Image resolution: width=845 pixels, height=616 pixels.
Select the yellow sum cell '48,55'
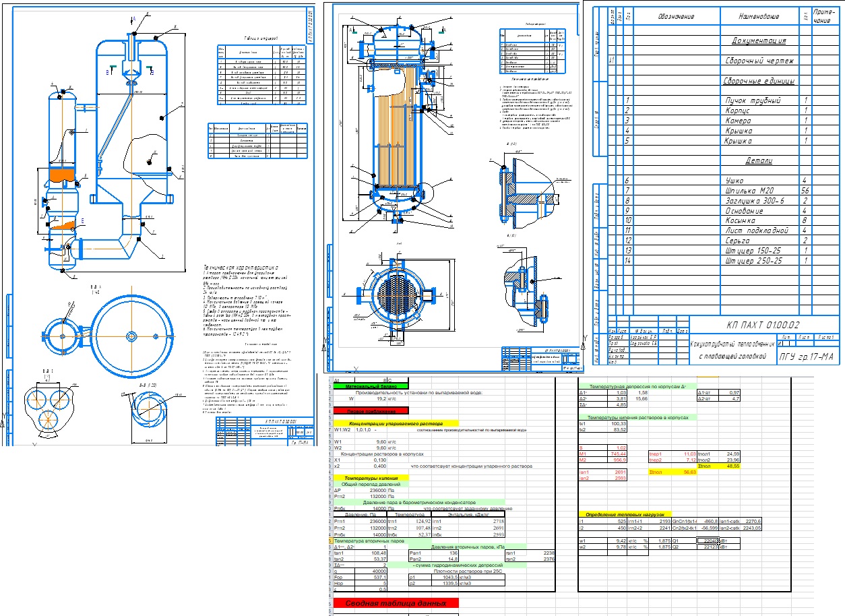[730, 465]
